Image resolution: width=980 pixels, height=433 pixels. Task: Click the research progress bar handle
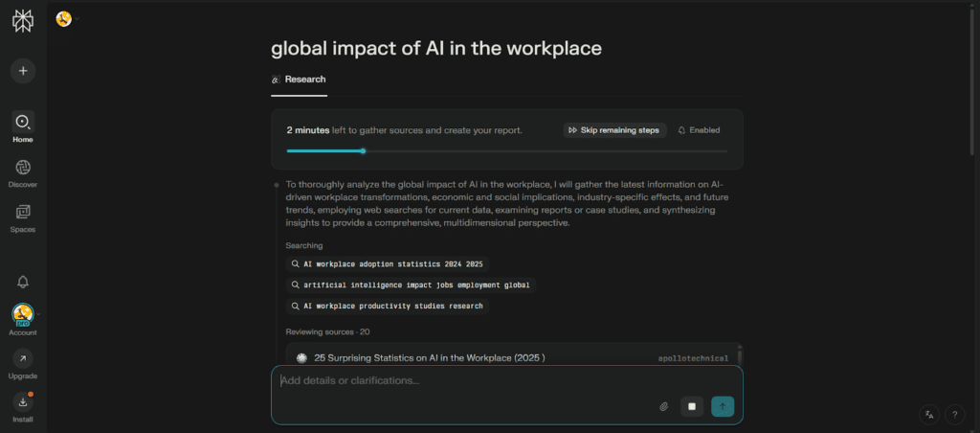point(363,150)
